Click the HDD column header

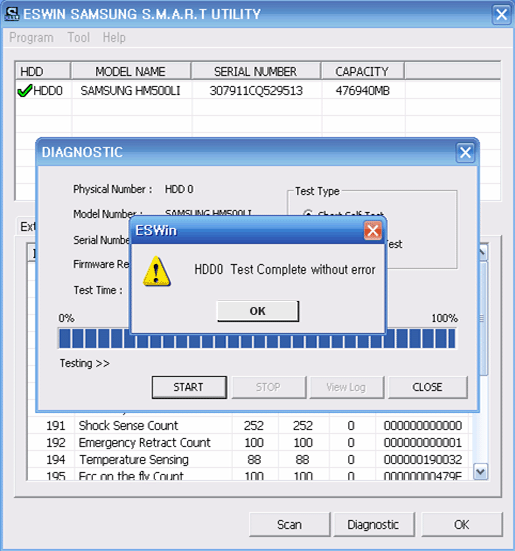(x=43, y=71)
